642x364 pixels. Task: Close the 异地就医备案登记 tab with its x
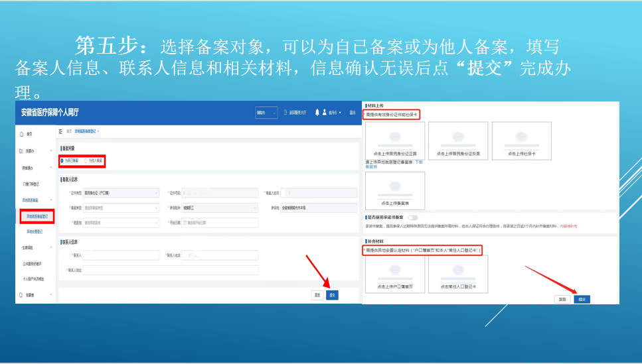pos(98,131)
